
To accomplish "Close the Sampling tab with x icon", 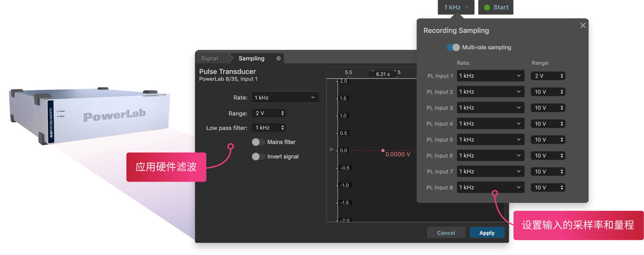I will click(x=279, y=59).
